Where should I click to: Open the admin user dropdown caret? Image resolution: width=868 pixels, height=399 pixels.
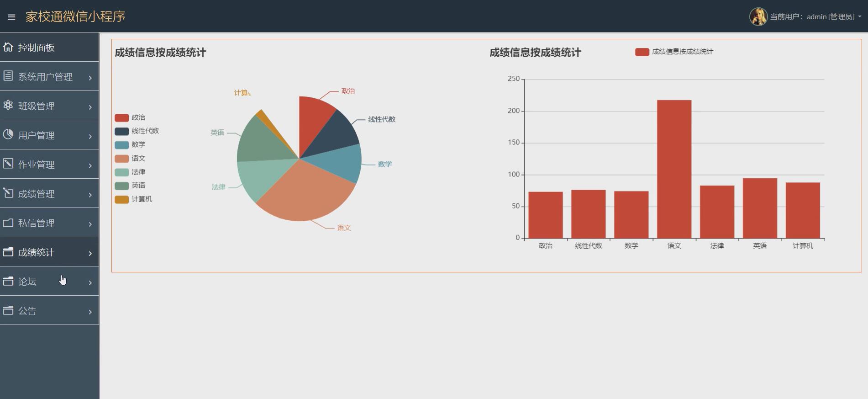point(860,16)
